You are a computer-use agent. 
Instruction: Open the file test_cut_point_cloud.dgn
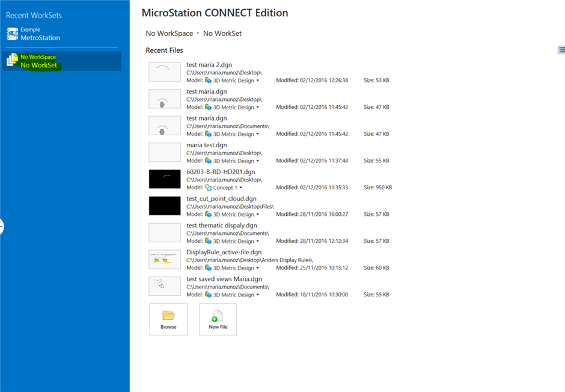point(221,198)
